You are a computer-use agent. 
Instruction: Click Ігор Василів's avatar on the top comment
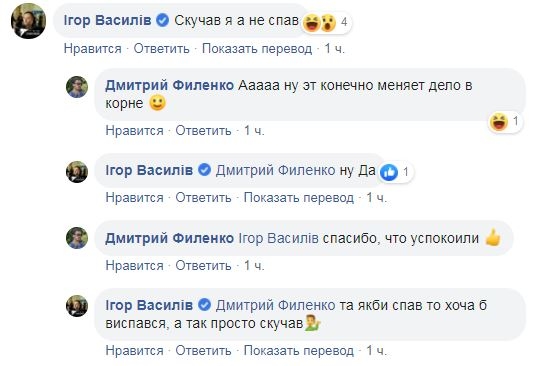tap(28, 21)
